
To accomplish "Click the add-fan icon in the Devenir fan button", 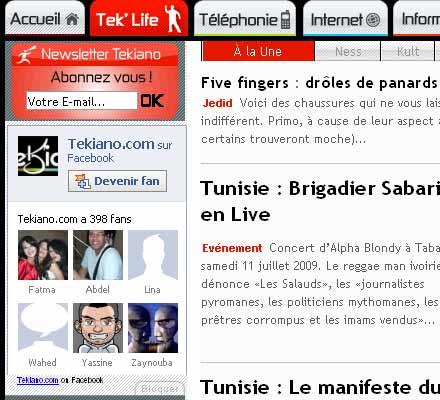I will 83,182.
